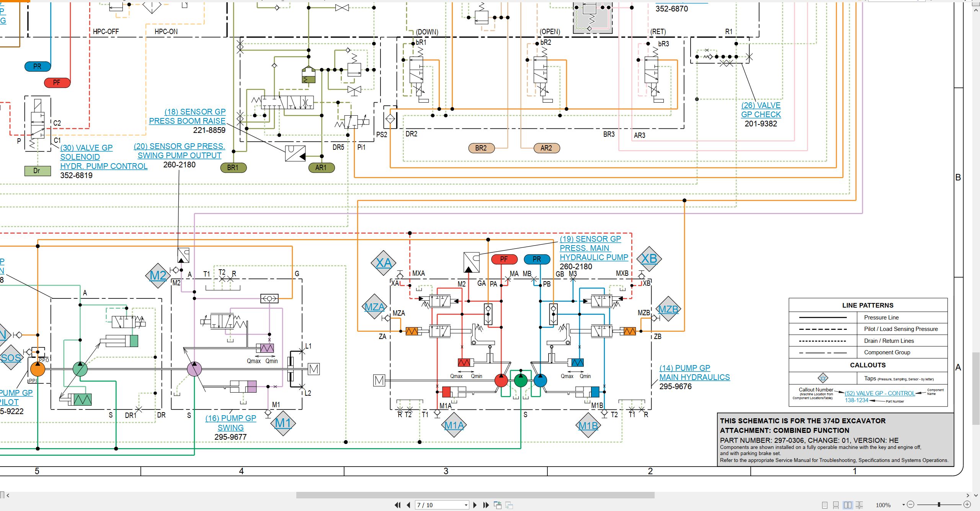This screenshot has height=511, width=980.
Task: Click the Dr drain label box
Action: [37, 171]
